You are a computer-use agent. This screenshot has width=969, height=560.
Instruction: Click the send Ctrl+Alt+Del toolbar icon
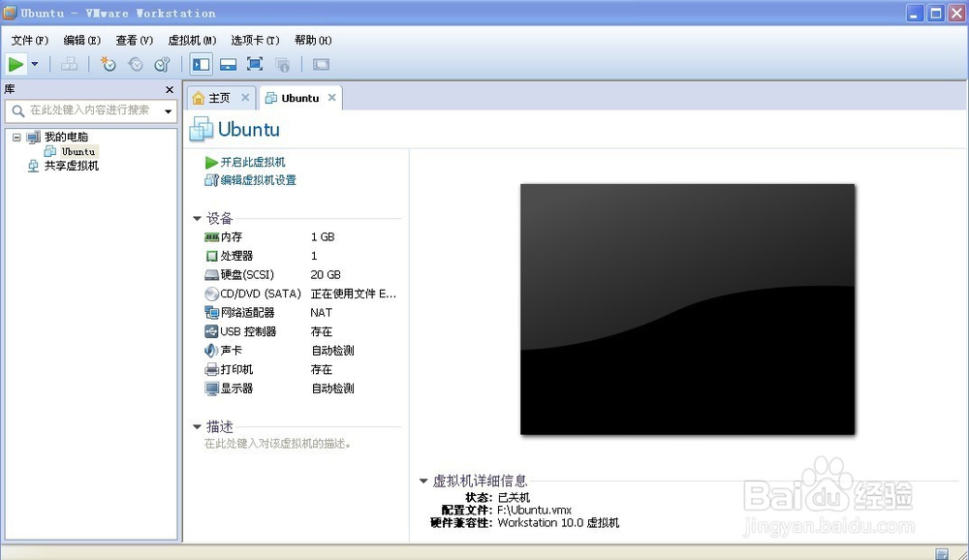(x=69, y=64)
